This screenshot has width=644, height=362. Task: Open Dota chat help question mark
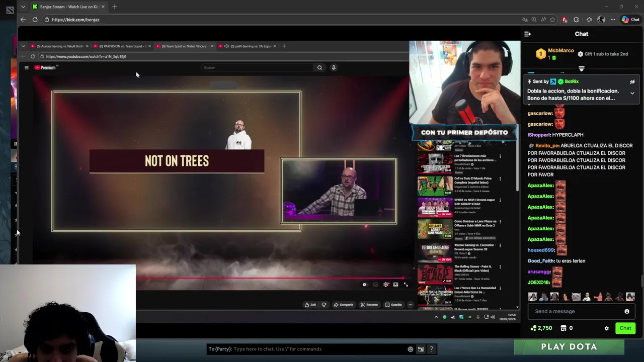[431, 349]
